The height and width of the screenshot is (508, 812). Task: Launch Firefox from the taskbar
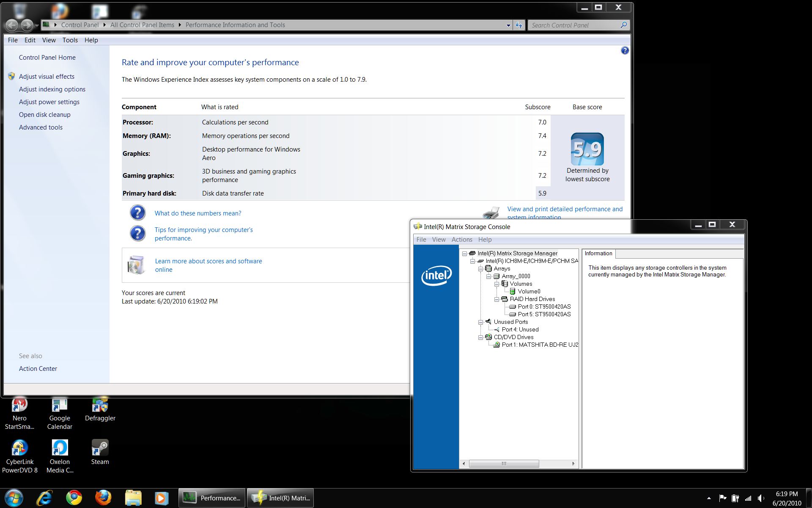(103, 498)
